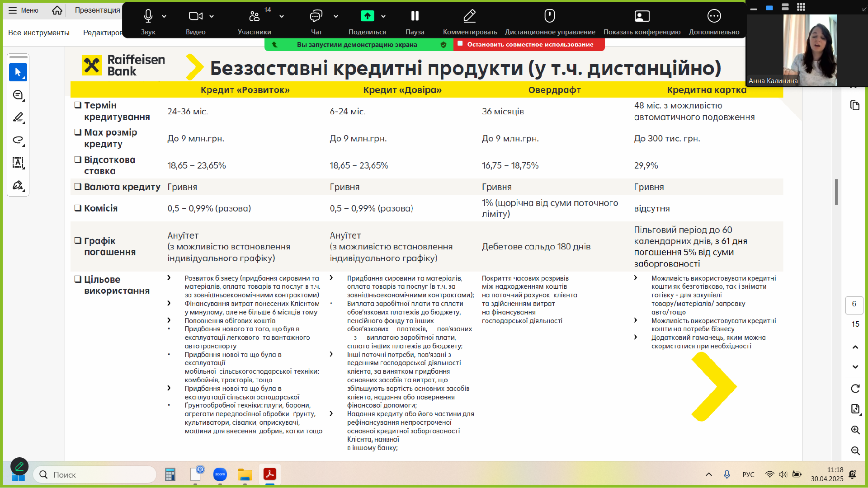This screenshot has height=488, width=868.
Task: Select the text box tool
Action: [18, 163]
